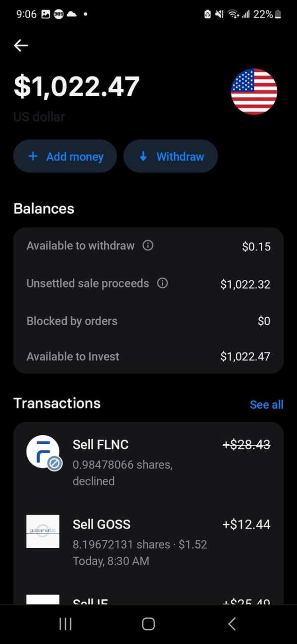
Task: Tap the $1,022.47 total balance
Action: coord(77,86)
